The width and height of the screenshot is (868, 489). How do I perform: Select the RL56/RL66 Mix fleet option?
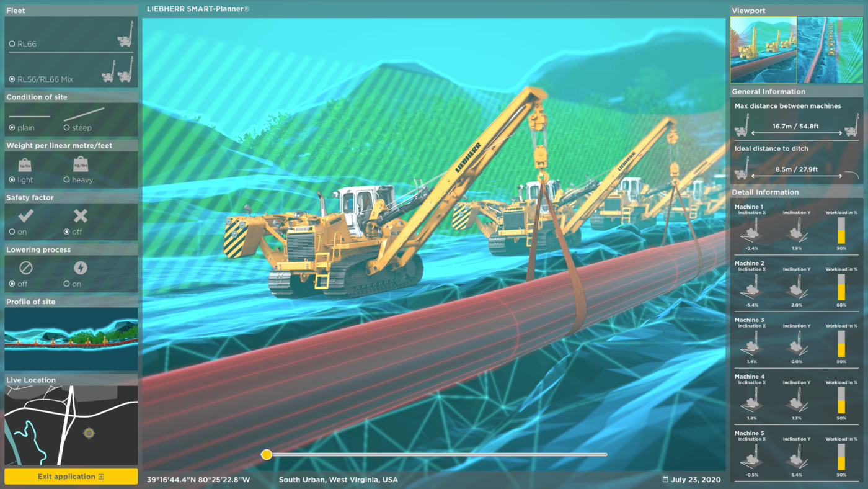pos(12,79)
